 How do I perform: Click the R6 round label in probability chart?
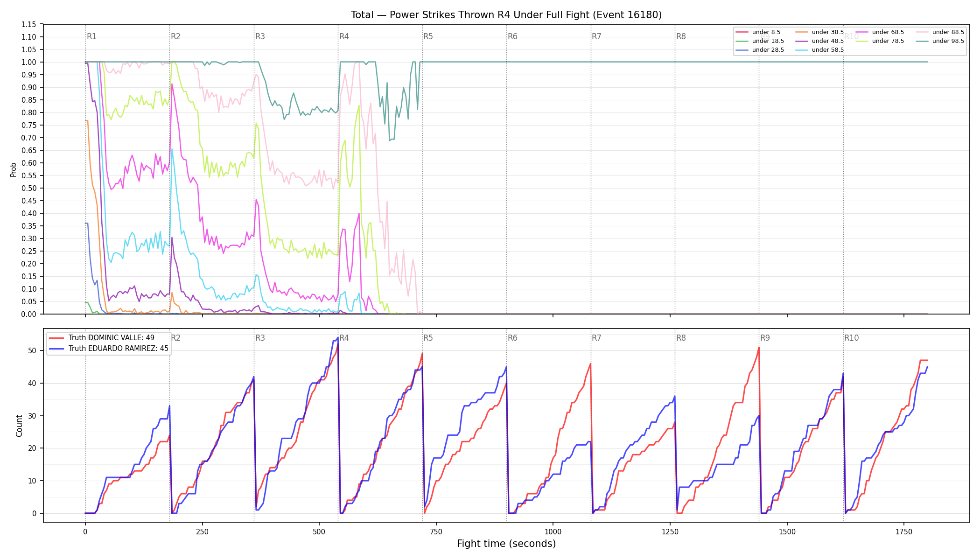(x=513, y=36)
